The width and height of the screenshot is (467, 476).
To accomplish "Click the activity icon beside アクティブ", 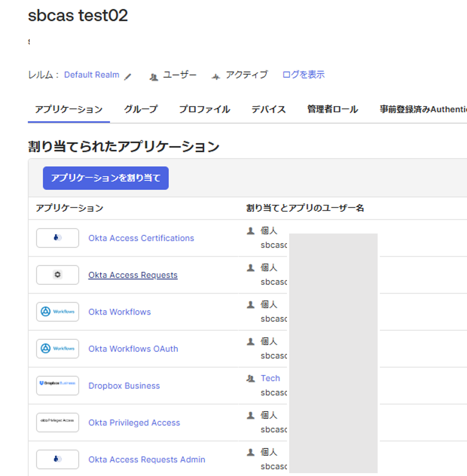I will pyautogui.click(x=216, y=77).
